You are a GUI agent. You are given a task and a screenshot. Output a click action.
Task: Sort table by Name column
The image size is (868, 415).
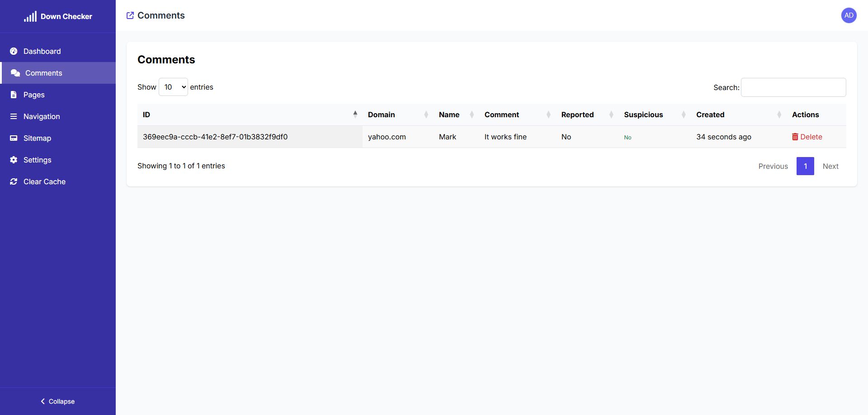click(x=456, y=114)
